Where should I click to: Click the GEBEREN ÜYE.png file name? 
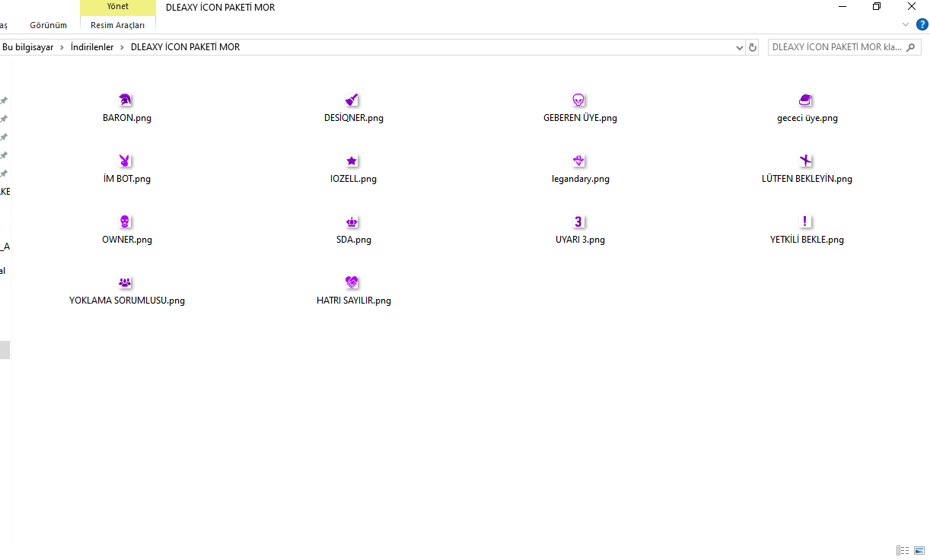580,118
